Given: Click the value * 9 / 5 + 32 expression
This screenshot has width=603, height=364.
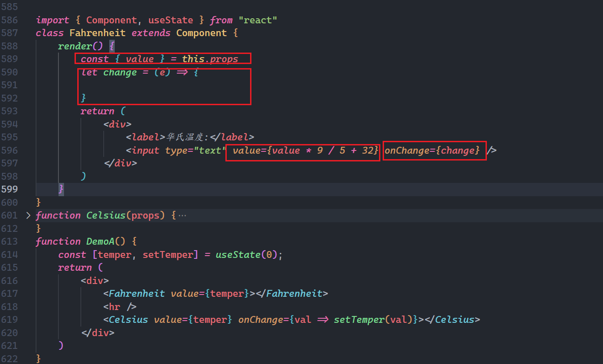Looking at the screenshot, I should click(x=323, y=150).
